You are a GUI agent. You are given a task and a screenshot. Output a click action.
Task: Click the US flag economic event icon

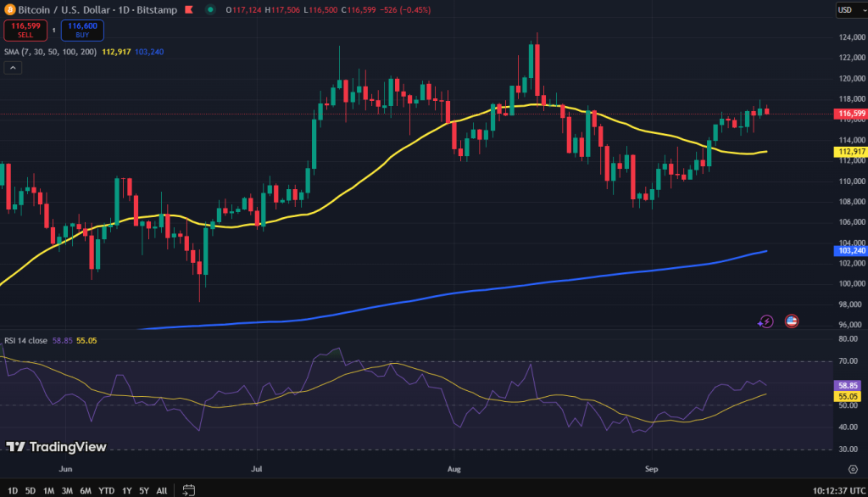[x=792, y=321]
